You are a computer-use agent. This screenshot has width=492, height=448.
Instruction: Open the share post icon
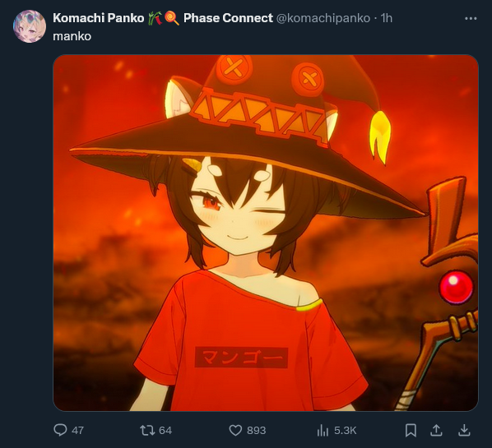436,430
